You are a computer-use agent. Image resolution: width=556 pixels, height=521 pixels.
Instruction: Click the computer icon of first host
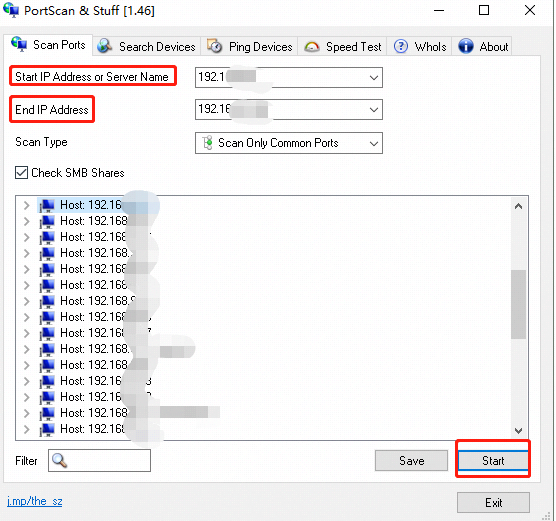[x=47, y=205]
